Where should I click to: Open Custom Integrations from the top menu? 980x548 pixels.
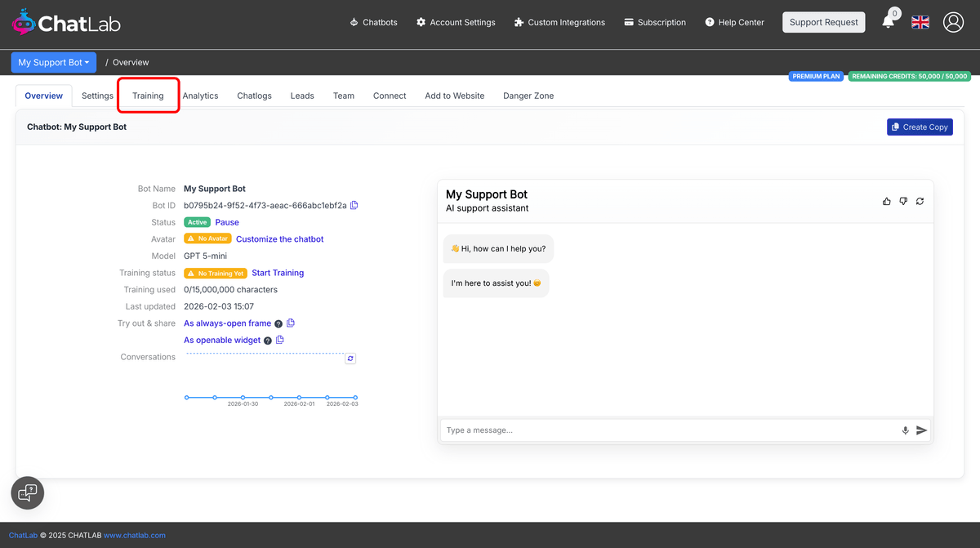[559, 22]
